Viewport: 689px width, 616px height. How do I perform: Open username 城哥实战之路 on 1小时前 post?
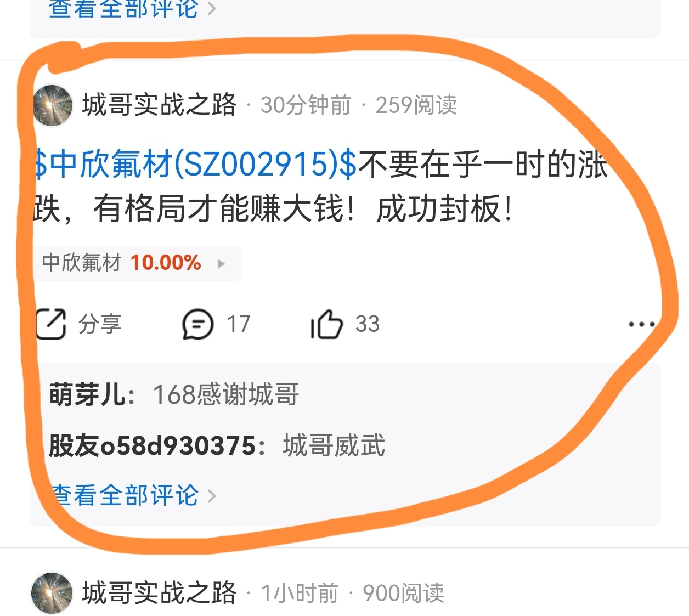159,592
